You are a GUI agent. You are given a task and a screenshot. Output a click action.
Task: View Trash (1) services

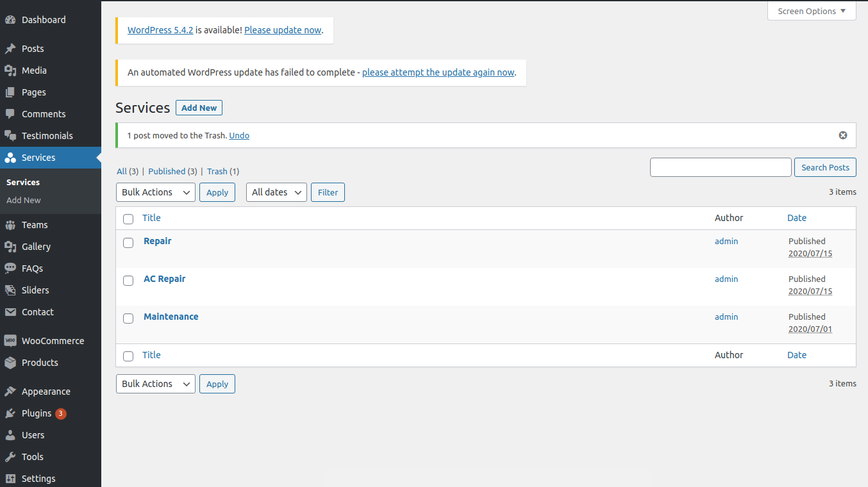pos(223,171)
